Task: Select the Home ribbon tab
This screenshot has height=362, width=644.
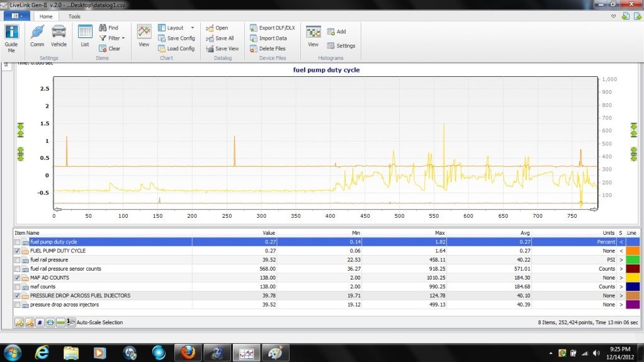Action: pyautogui.click(x=46, y=16)
